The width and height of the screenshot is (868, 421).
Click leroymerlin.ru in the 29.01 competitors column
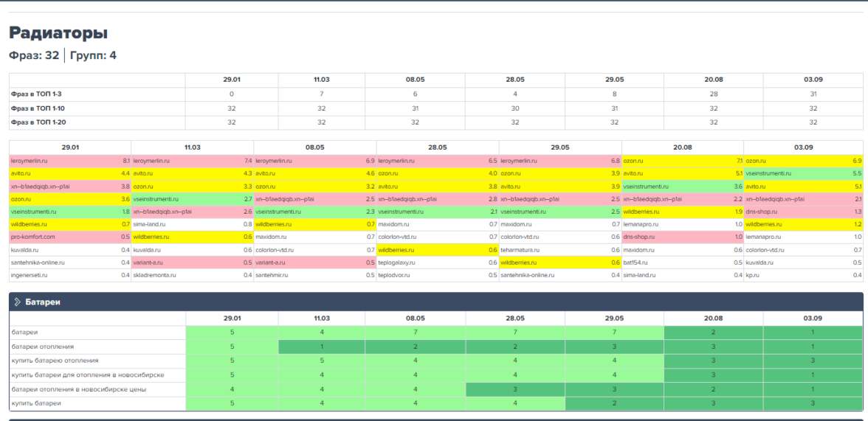pyautogui.click(x=70, y=161)
